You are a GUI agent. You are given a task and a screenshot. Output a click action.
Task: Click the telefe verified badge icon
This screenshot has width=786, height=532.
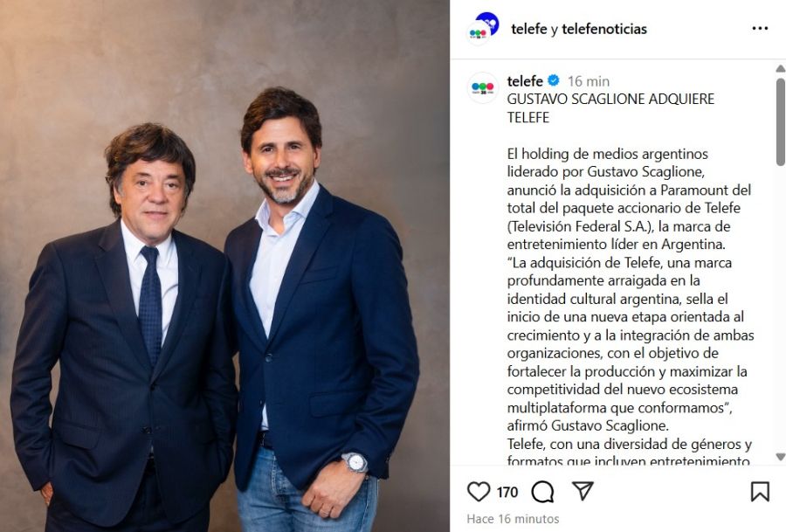[x=554, y=80]
